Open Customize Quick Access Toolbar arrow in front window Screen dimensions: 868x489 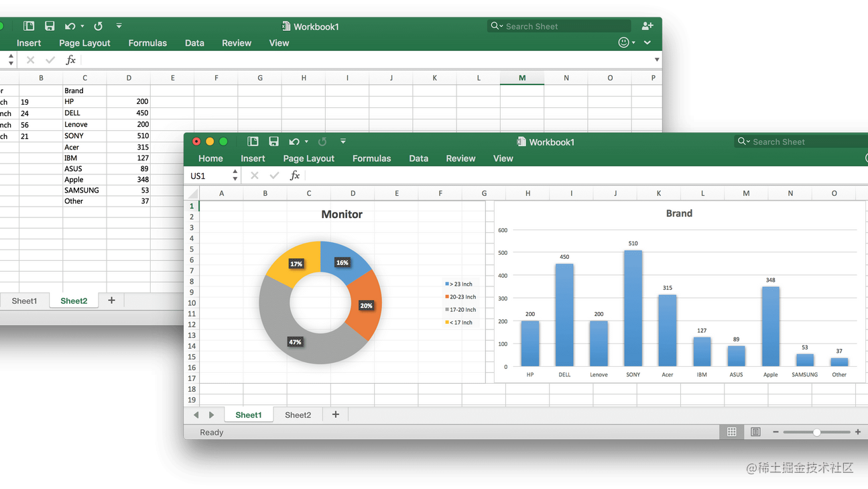point(343,142)
